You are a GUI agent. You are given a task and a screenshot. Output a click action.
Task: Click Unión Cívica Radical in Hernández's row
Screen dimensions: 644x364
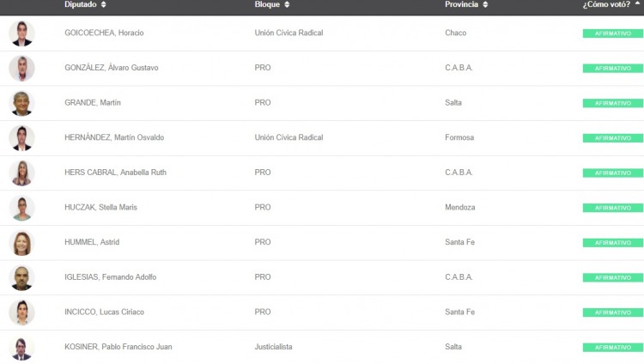(x=289, y=137)
